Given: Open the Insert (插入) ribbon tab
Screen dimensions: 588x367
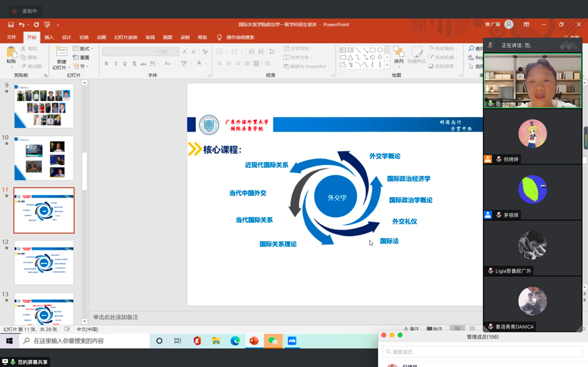Looking at the screenshot, I should pyautogui.click(x=49, y=38).
